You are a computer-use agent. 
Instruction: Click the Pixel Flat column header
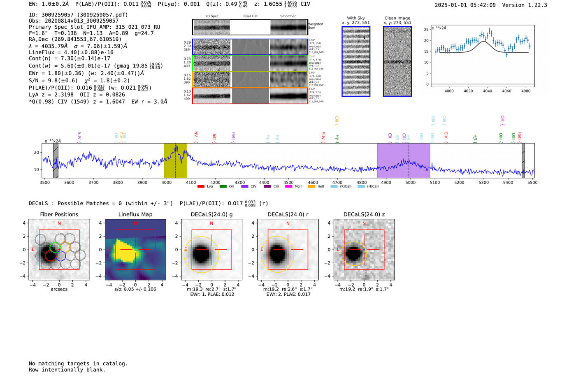(251, 16)
